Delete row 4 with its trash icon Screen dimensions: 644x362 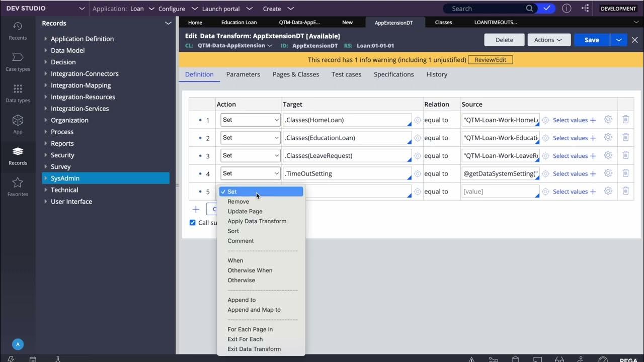pos(625,173)
